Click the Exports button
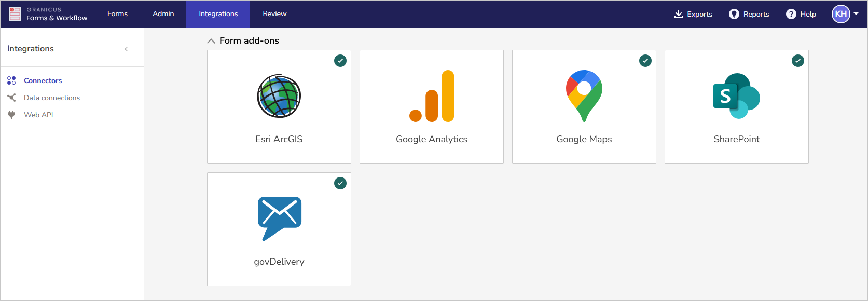 pyautogui.click(x=693, y=14)
